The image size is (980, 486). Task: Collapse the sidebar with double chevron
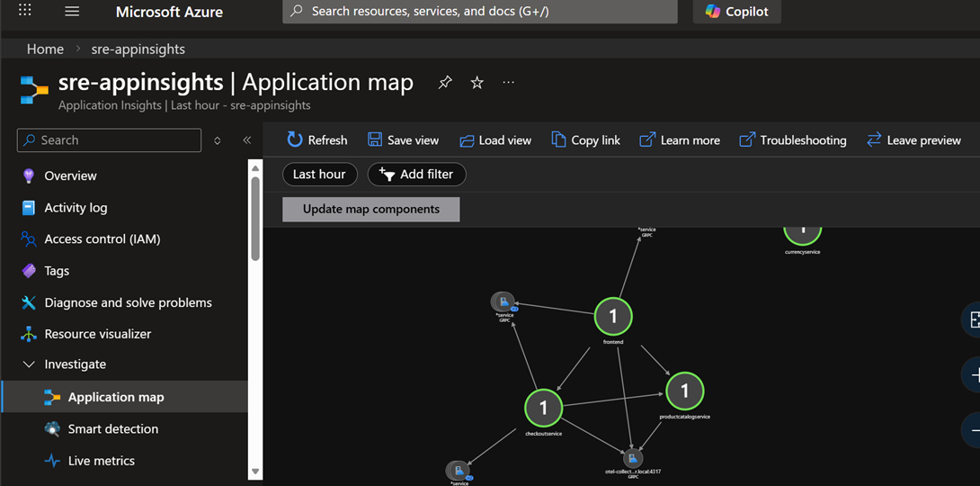247,140
